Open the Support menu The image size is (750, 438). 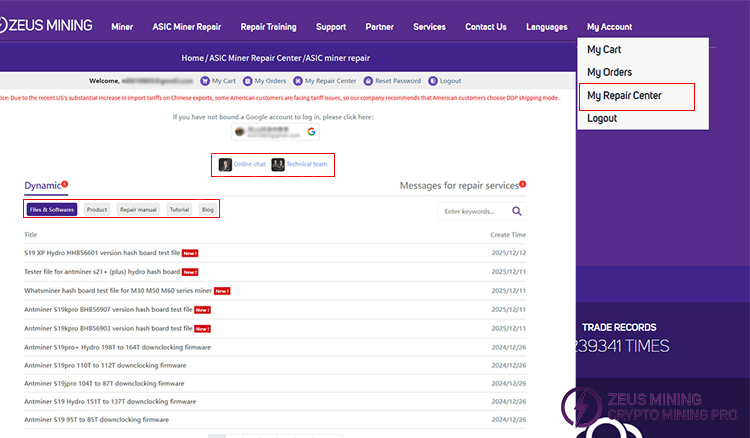331,27
